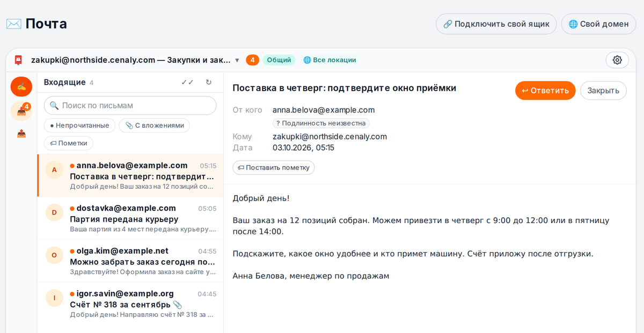Click time 04:45 on igor.savin message

207,294
